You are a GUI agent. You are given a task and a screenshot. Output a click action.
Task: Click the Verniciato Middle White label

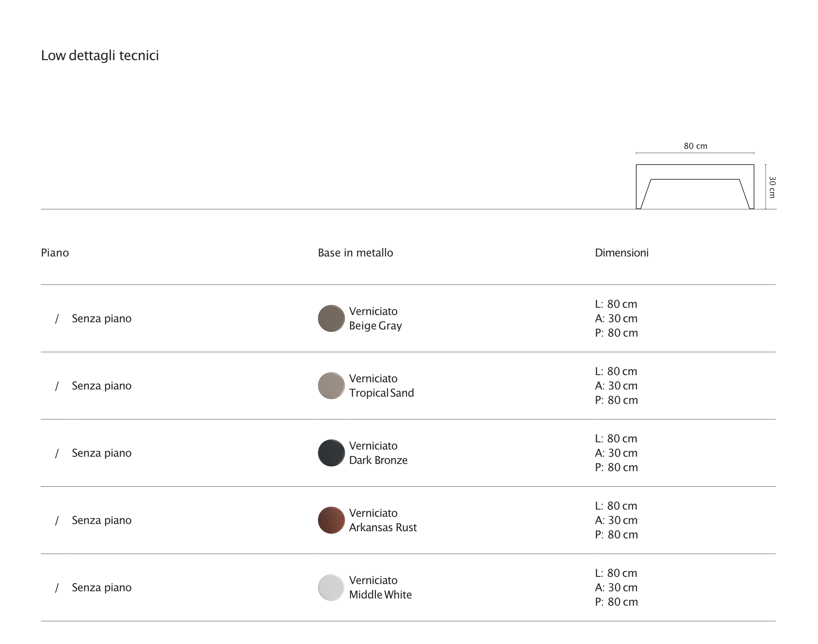[380, 587]
